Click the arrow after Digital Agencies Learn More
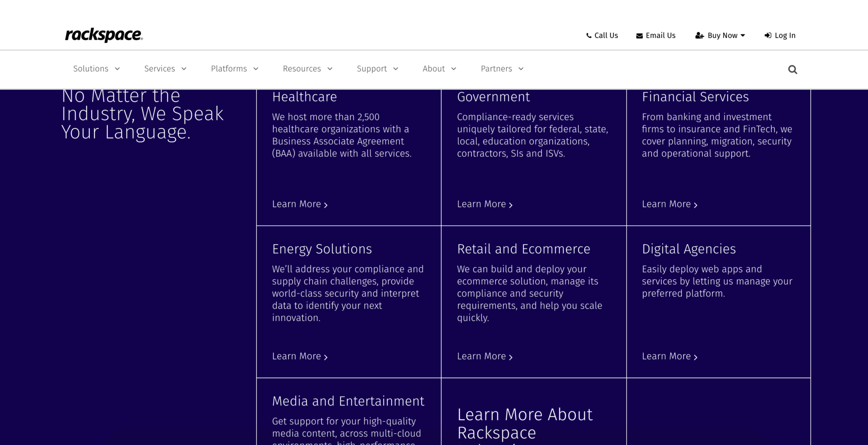This screenshot has height=445, width=868. (695, 357)
